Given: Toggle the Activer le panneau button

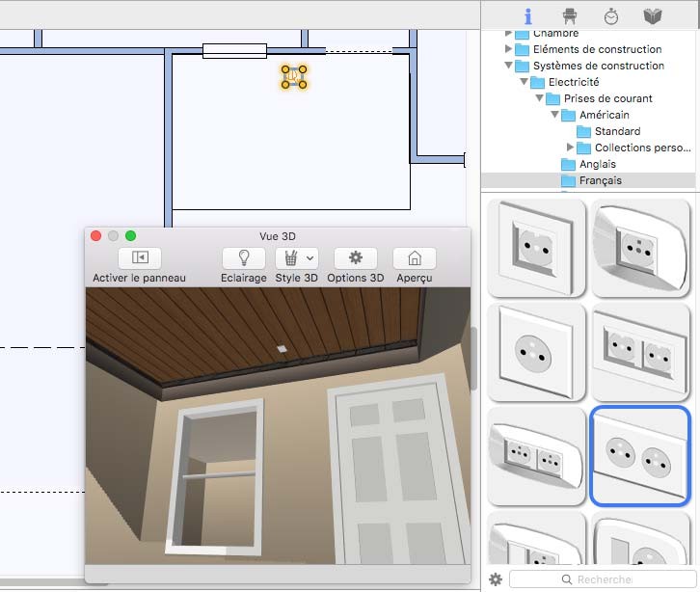Looking at the screenshot, I should [x=140, y=258].
